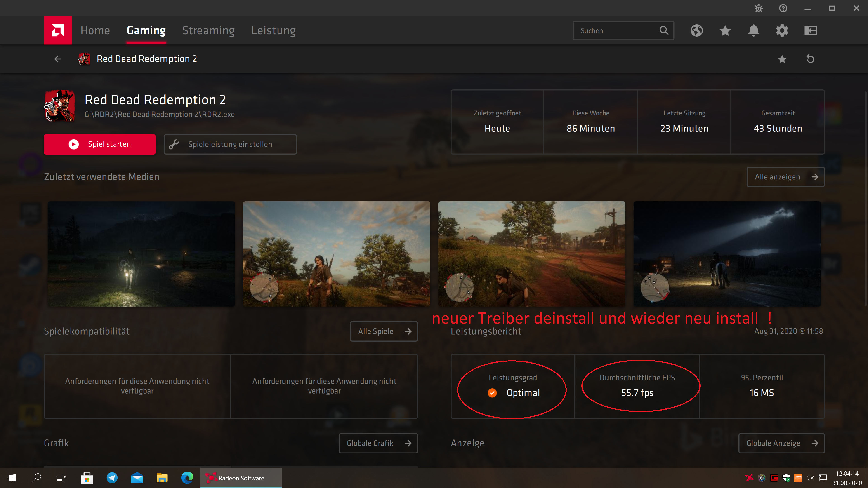The image size is (868, 488).
Task: Collapse the panel with the sidebar icon
Action: [x=811, y=30]
